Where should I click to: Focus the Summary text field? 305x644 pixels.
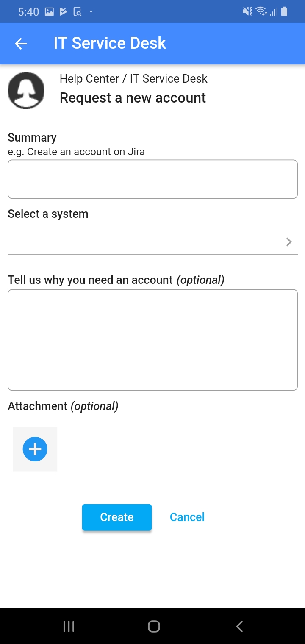152,179
